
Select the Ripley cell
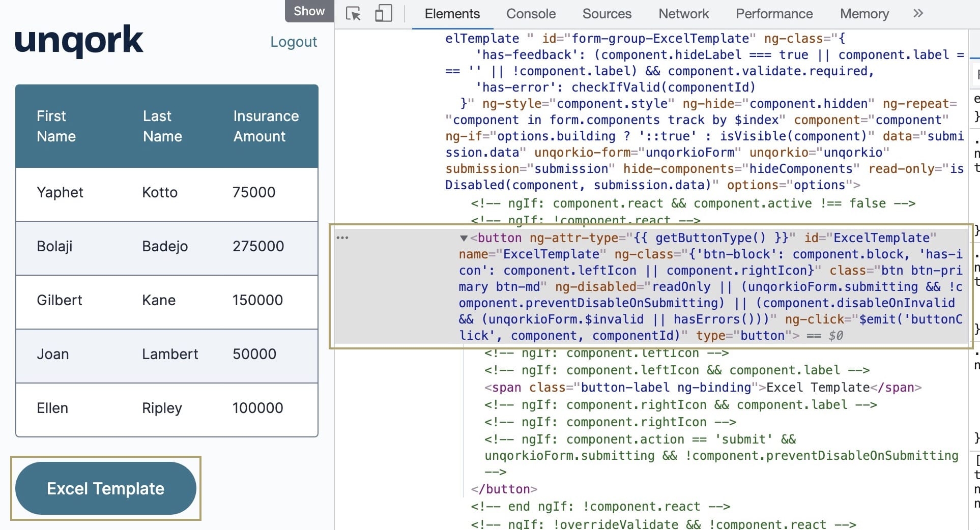162,408
